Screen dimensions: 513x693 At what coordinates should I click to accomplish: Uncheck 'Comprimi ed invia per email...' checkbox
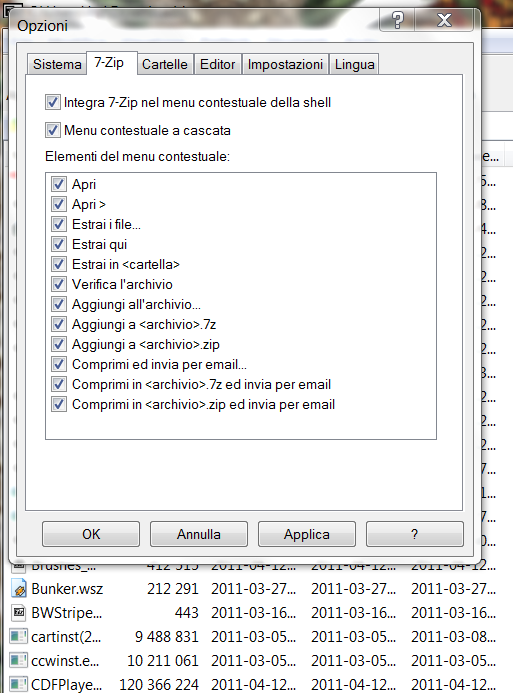[x=59, y=364]
